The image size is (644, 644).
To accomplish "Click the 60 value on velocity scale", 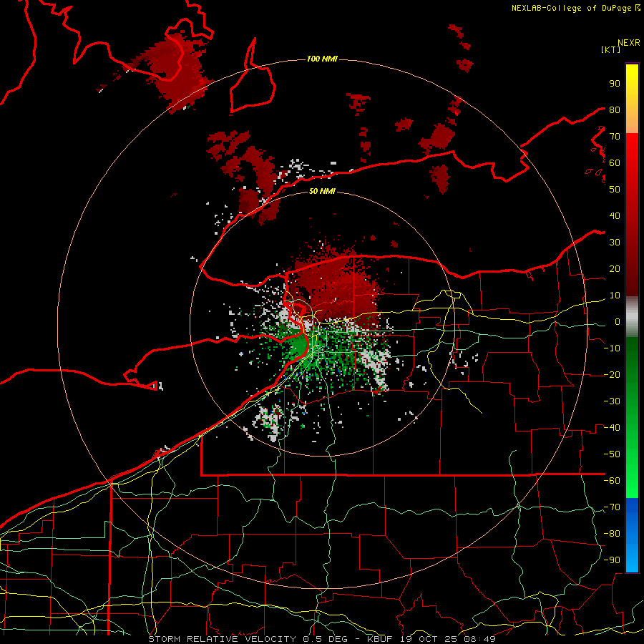I will [615, 162].
